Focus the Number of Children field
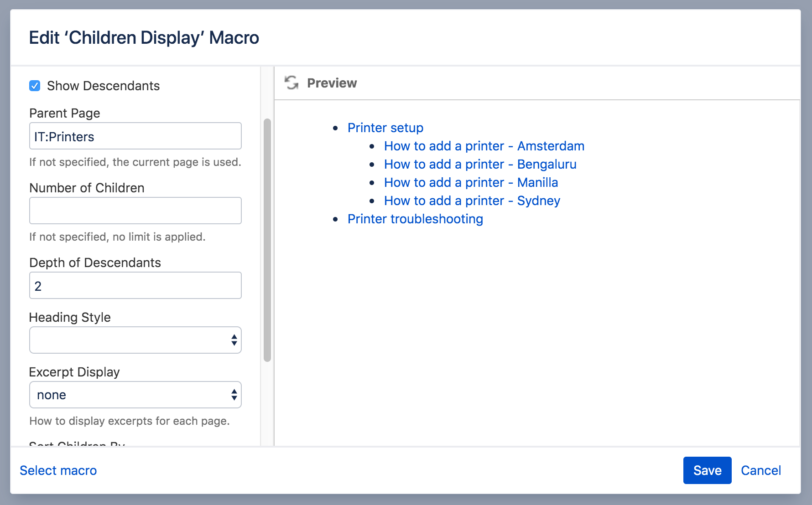 (135, 211)
